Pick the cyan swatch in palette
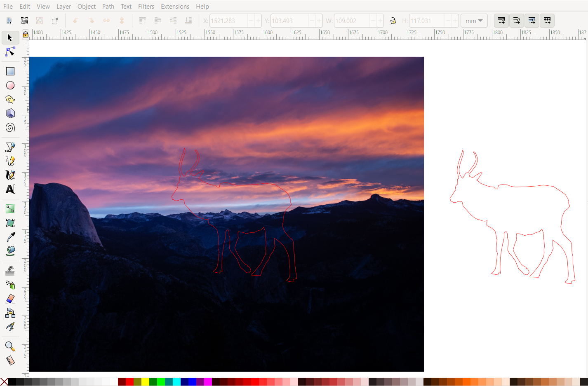The width and height of the screenshot is (588, 386). (x=176, y=382)
